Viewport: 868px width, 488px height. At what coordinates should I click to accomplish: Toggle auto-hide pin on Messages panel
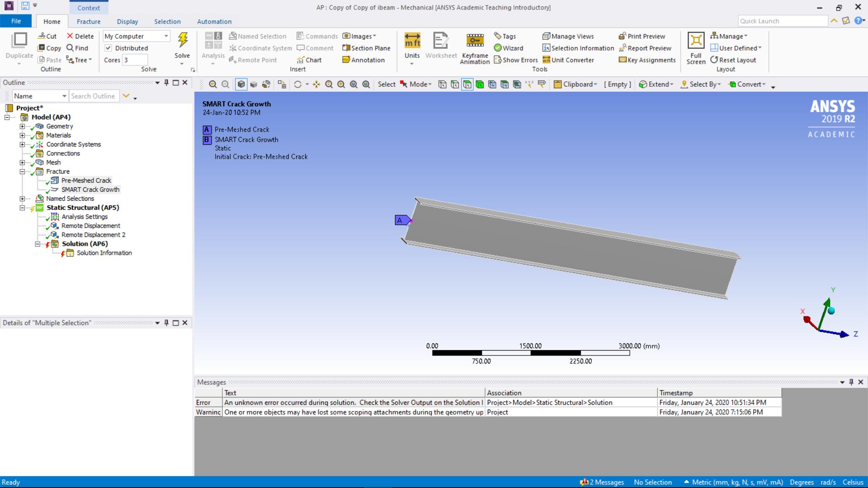pos(851,382)
